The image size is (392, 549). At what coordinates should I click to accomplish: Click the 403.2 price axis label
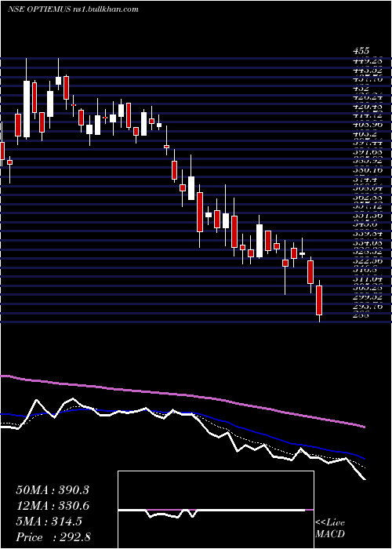pyautogui.click(x=365, y=134)
